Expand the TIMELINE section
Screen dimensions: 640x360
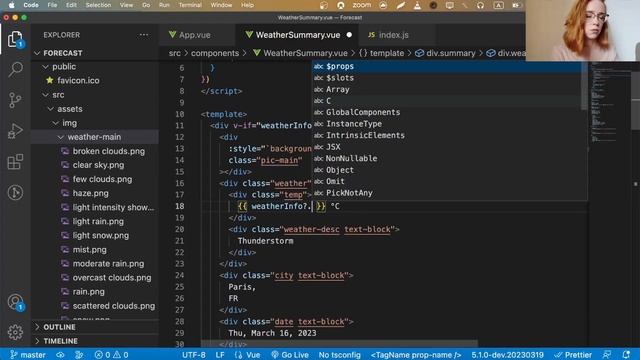95,341
